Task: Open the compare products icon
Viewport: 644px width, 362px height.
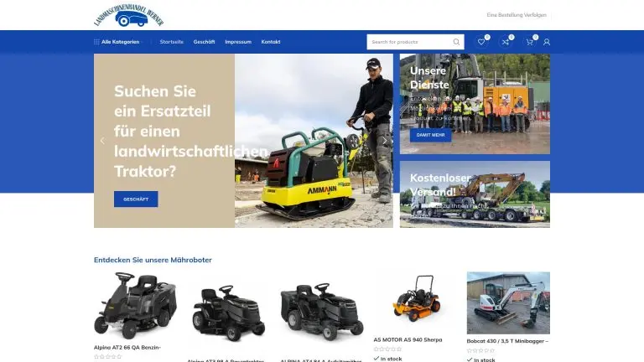Action: pos(505,42)
